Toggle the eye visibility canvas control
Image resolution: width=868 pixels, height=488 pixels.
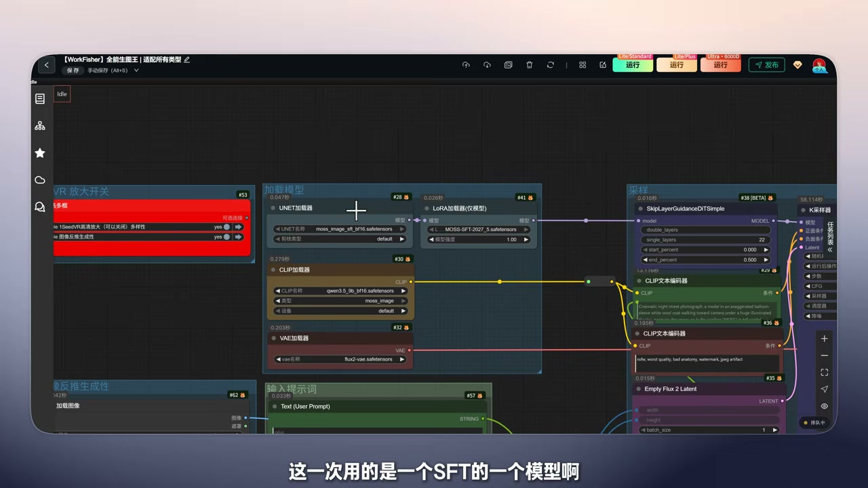pyautogui.click(x=825, y=406)
